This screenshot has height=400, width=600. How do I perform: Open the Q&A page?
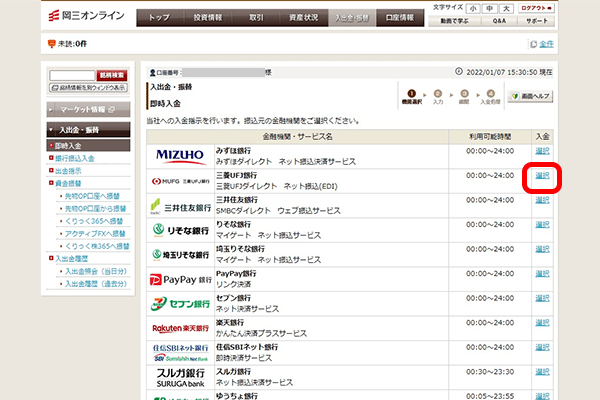click(x=499, y=21)
